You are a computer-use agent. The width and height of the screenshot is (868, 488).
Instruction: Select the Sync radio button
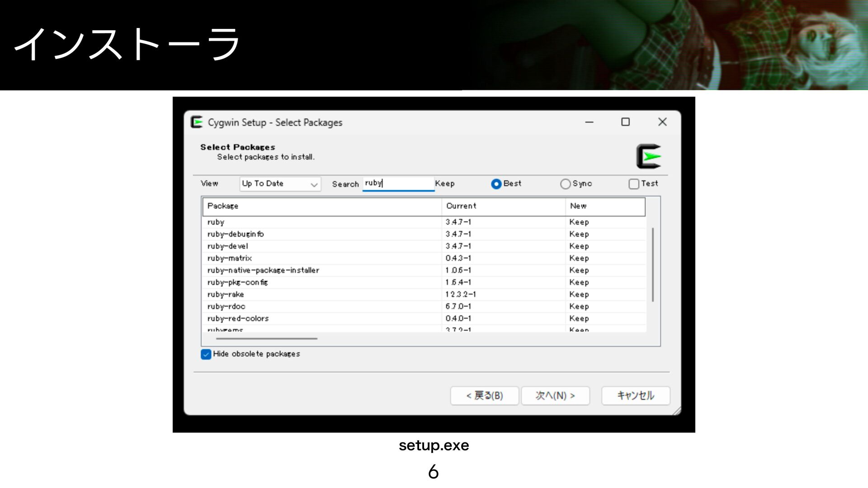point(565,184)
